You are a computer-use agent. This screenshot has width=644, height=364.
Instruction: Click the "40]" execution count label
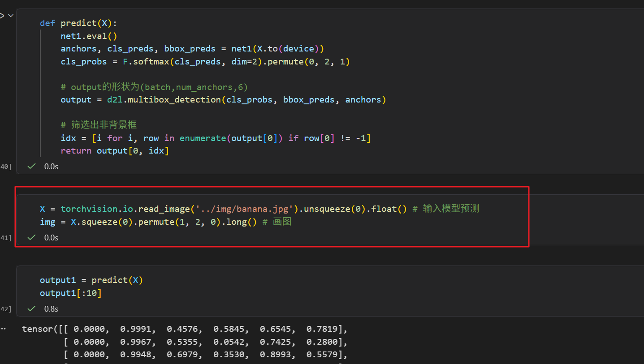pyautogui.click(x=6, y=167)
